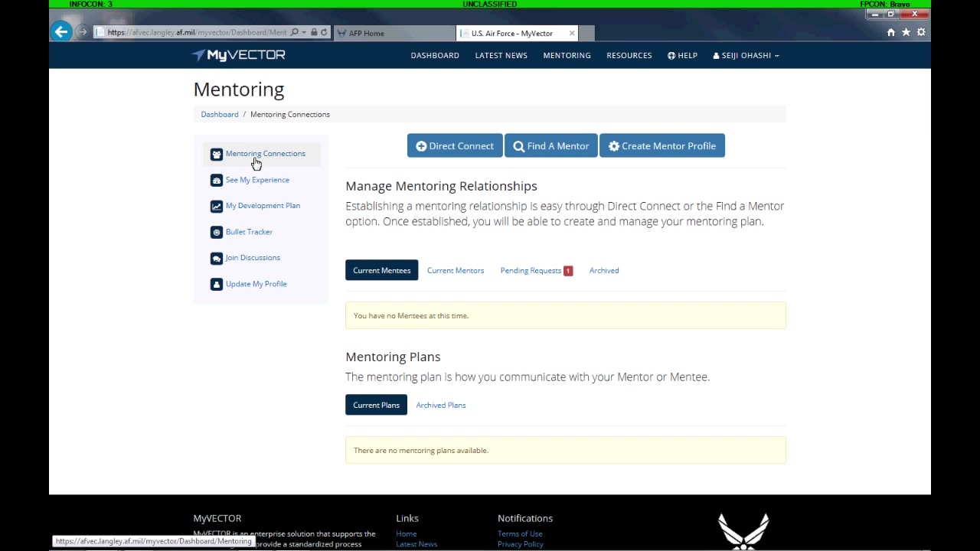Image resolution: width=980 pixels, height=551 pixels.
Task: Open the Pending Requests tab
Action: [531, 271]
